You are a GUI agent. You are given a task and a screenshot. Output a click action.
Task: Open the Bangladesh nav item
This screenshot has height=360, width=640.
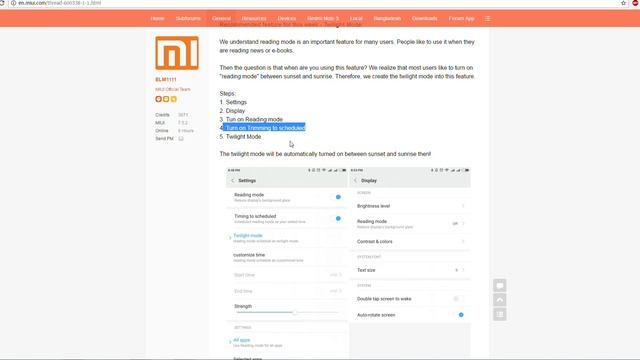pos(387,18)
